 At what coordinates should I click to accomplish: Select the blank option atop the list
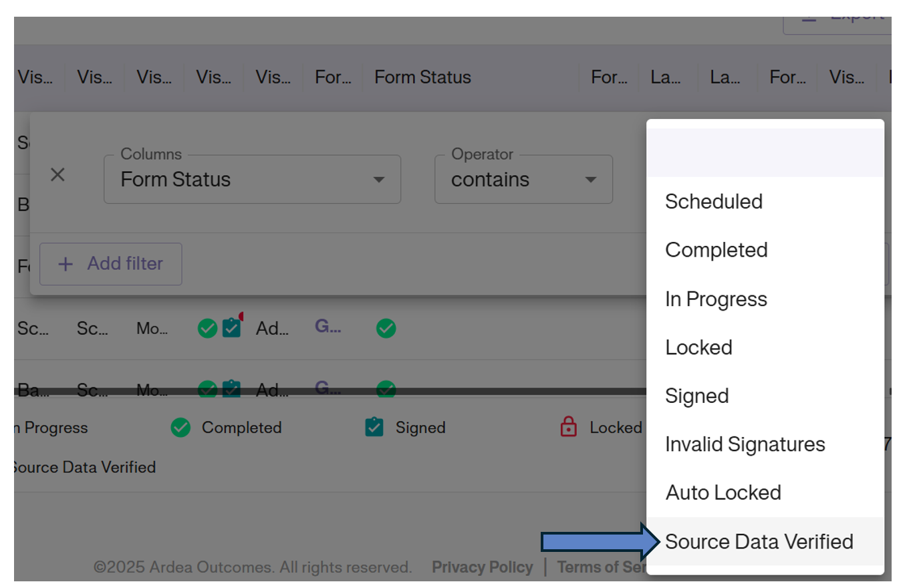(x=765, y=152)
